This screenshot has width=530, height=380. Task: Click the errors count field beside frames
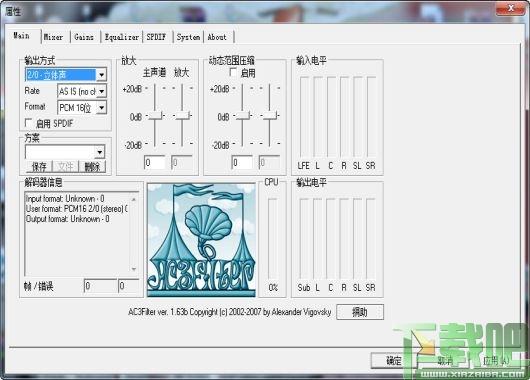click(128, 286)
